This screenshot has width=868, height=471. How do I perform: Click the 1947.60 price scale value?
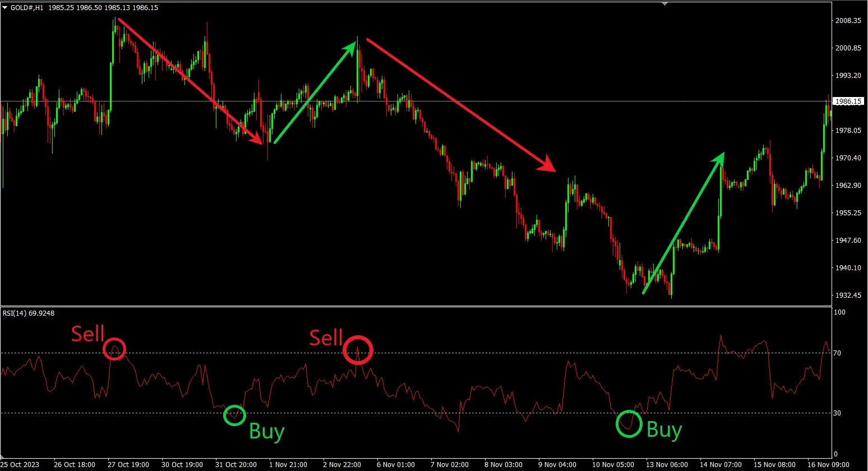(x=848, y=241)
